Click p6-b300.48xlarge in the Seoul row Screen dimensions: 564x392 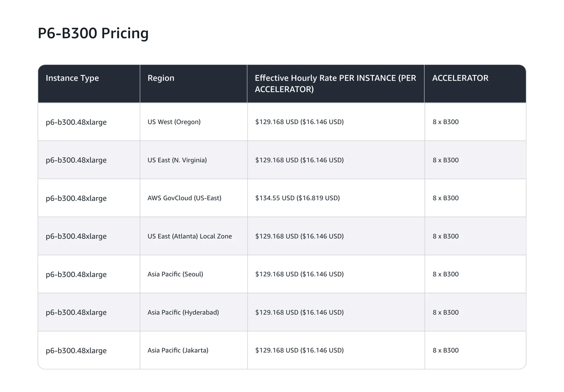coord(76,275)
